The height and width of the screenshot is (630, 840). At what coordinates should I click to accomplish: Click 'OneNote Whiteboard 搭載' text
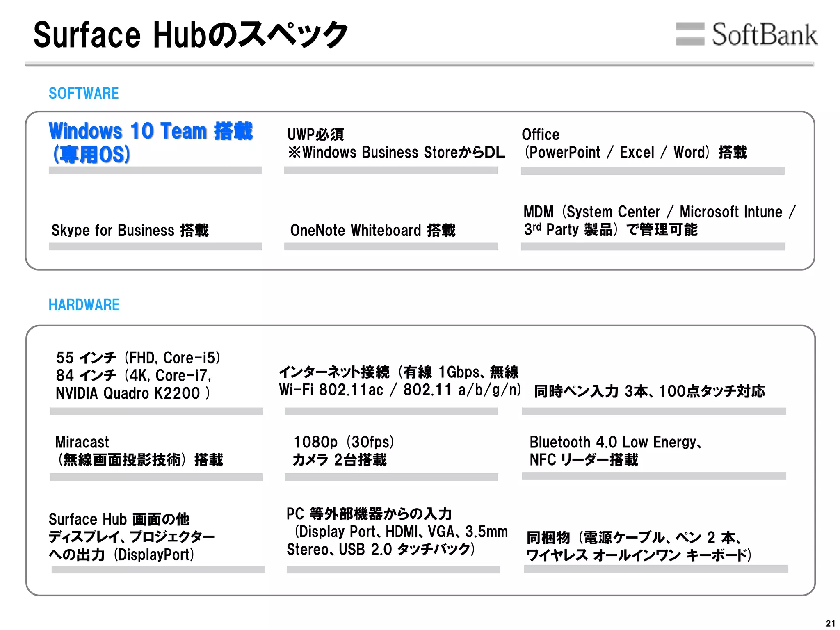pos(373,230)
